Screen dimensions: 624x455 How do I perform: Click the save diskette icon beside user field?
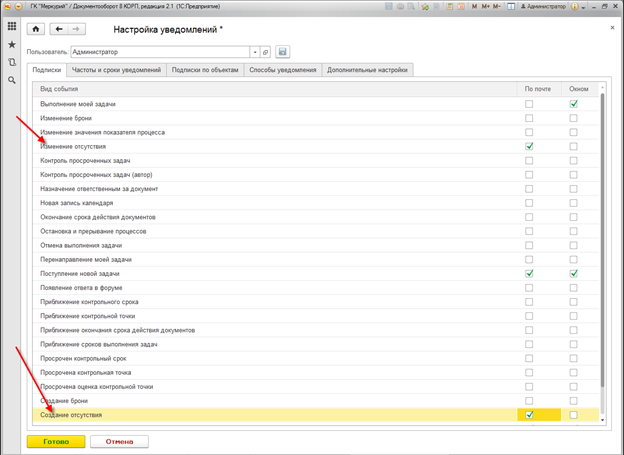282,51
